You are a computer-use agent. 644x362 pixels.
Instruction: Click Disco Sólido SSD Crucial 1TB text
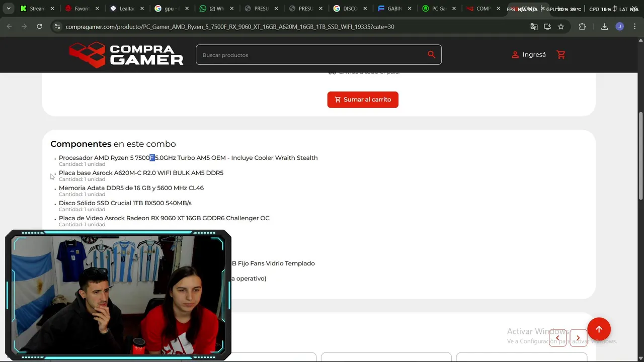click(125, 203)
